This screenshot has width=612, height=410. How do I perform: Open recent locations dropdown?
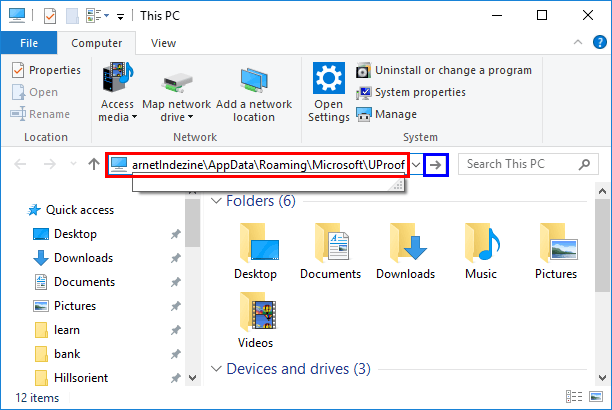[73, 164]
